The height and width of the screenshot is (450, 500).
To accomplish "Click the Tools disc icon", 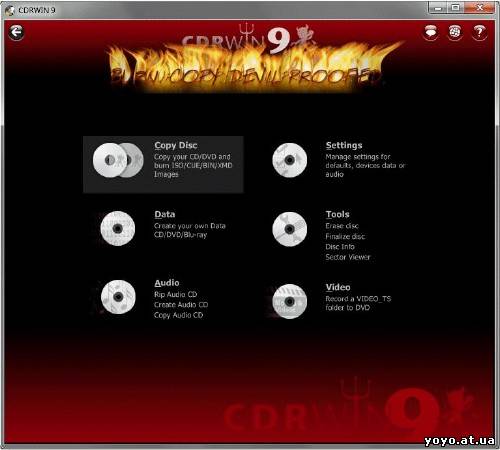I will pos(289,229).
